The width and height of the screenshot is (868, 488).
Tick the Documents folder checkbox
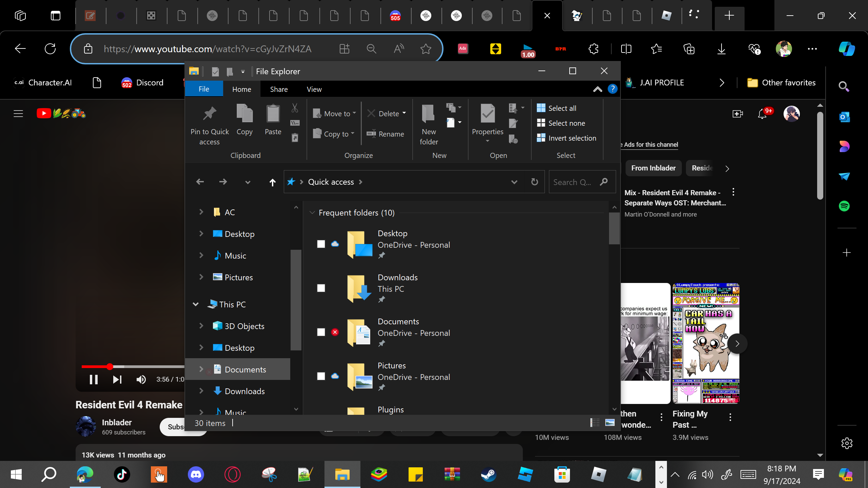click(321, 332)
